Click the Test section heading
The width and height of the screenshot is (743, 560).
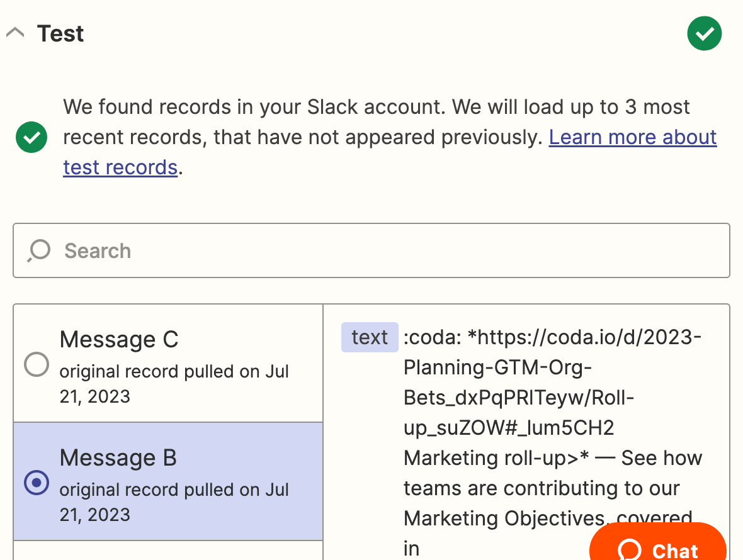[60, 33]
